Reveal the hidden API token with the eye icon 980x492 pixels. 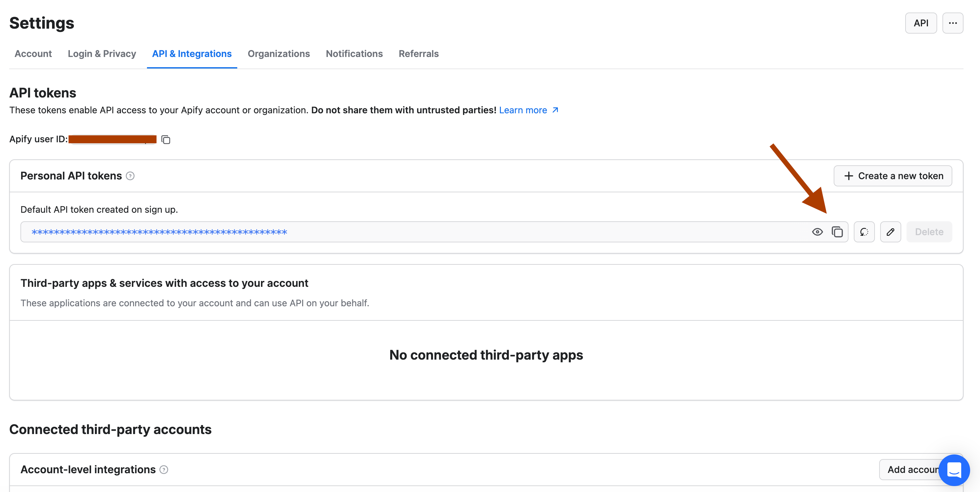pos(817,232)
